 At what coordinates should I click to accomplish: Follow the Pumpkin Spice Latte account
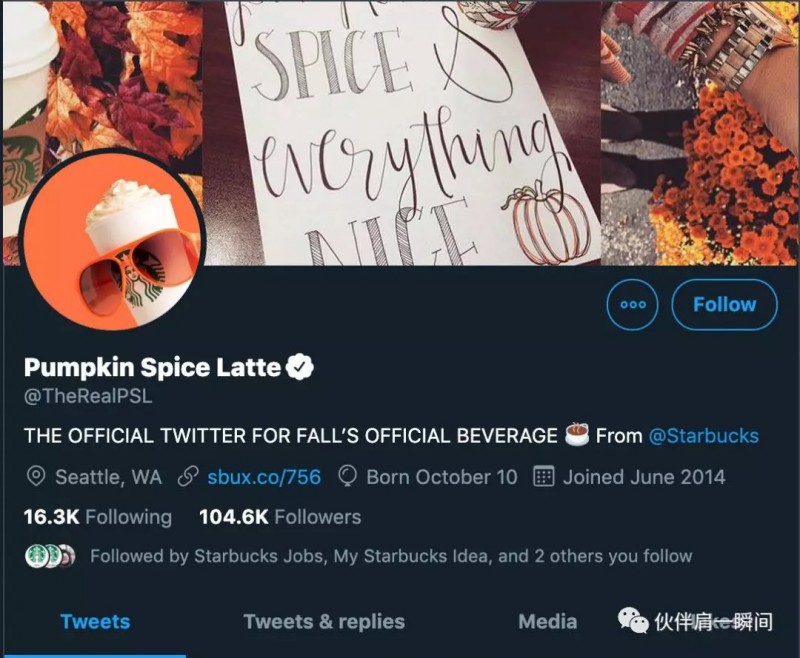pos(724,305)
